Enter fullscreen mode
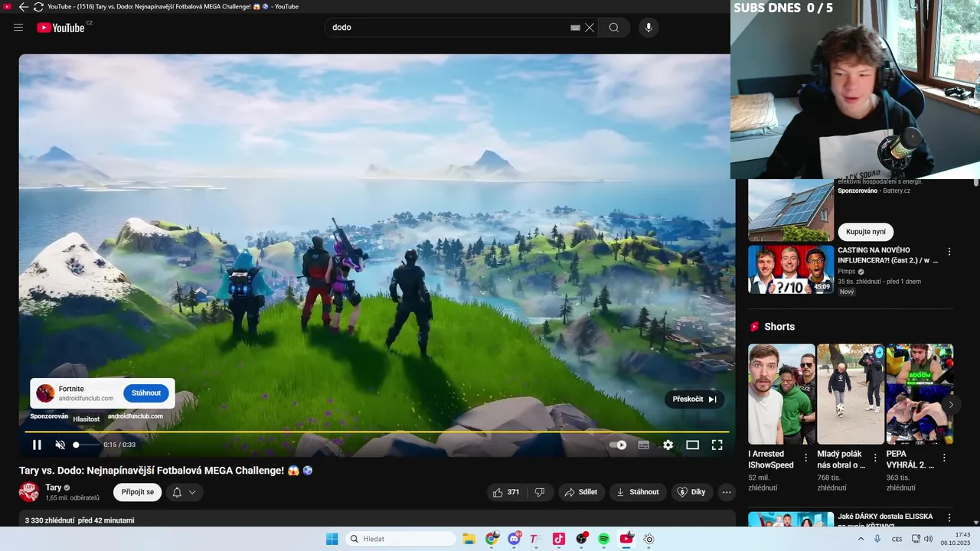This screenshot has height=551, width=980. (x=717, y=445)
